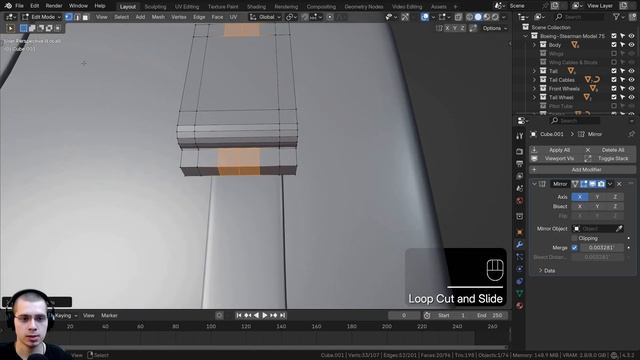This screenshot has height=360, width=640.
Task: Toggle Mirror modifier render display
Action: (x=601, y=184)
